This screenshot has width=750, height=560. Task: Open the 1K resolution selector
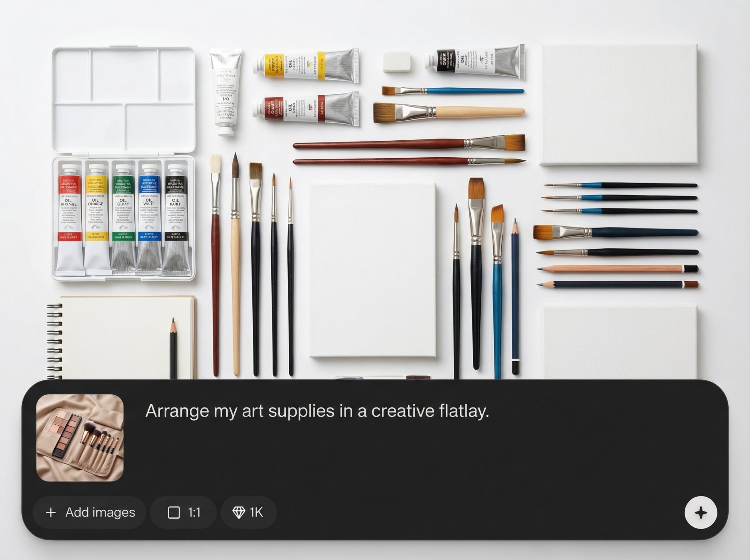(x=248, y=512)
